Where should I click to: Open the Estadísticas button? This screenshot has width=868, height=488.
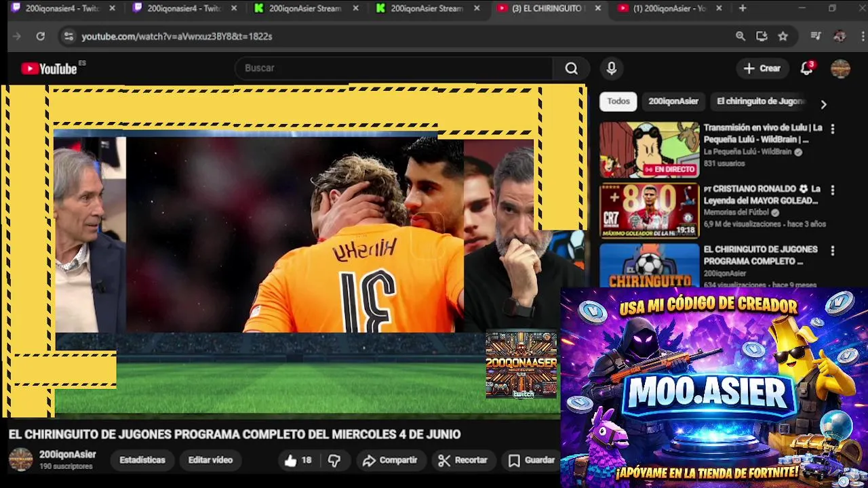(x=142, y=460)
